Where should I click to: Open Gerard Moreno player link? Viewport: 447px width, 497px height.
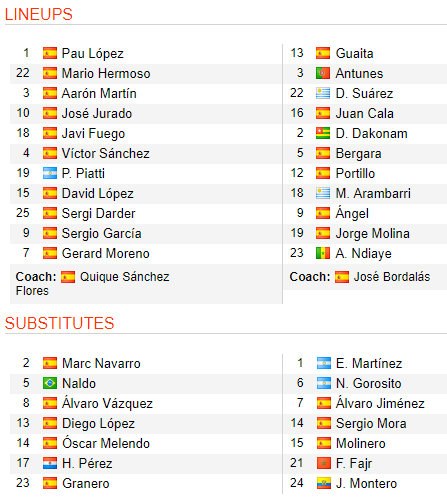tap(106, 253)
